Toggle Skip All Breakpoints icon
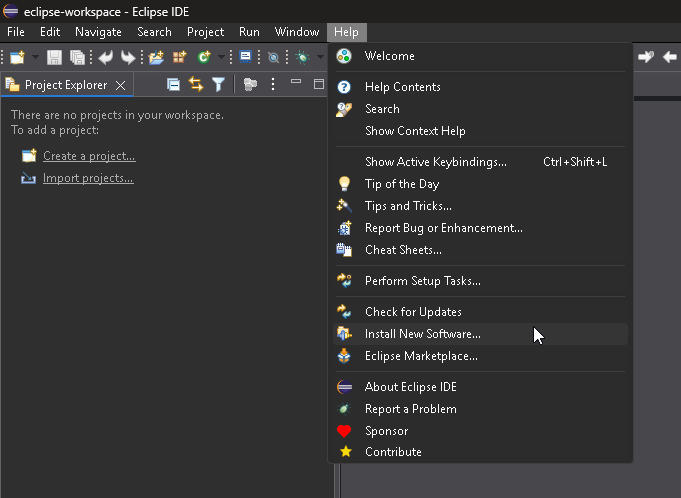This screenshot has width=681, height=498. (273, 57)
